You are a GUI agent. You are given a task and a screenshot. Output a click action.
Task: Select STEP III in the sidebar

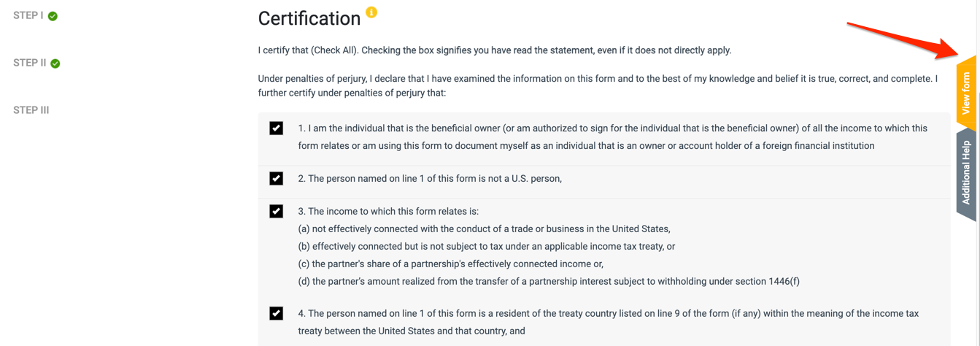[x=31, y=110]
